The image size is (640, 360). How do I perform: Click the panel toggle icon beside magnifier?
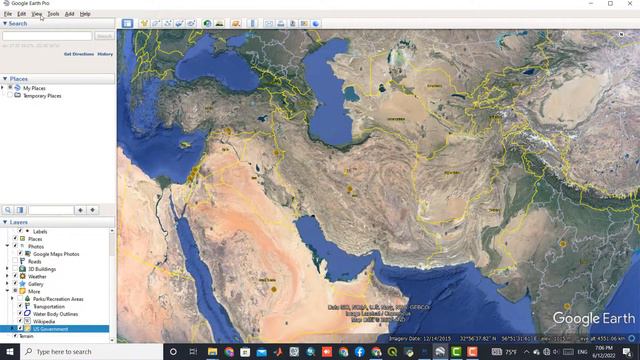(x=20, y=210)
